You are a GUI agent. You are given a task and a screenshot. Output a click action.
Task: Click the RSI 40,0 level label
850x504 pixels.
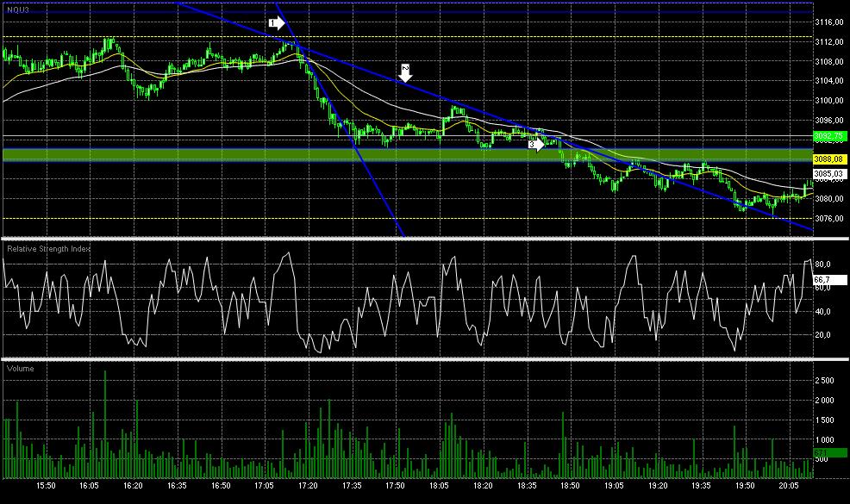(x=822, y=312)
